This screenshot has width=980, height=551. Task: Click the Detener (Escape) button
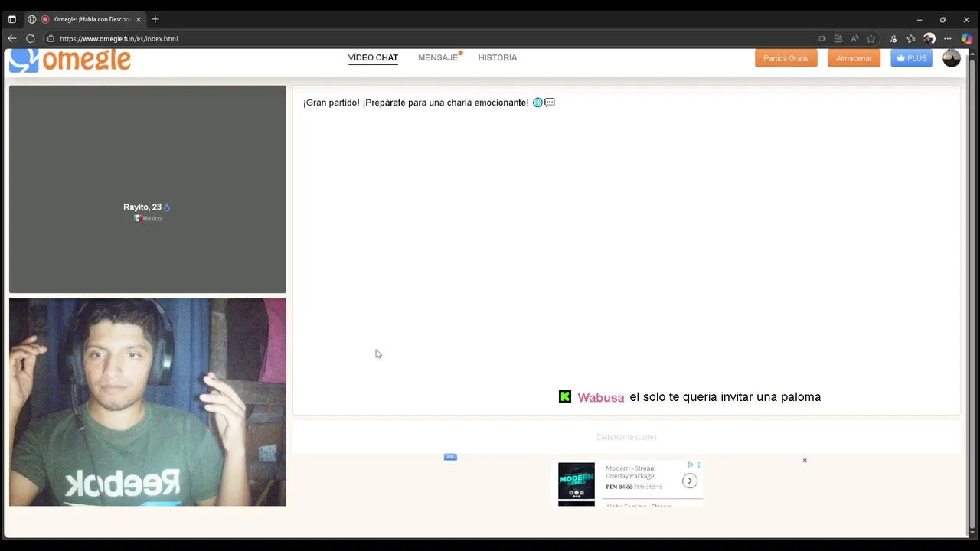pyautogui.click(x=626, y=437)
